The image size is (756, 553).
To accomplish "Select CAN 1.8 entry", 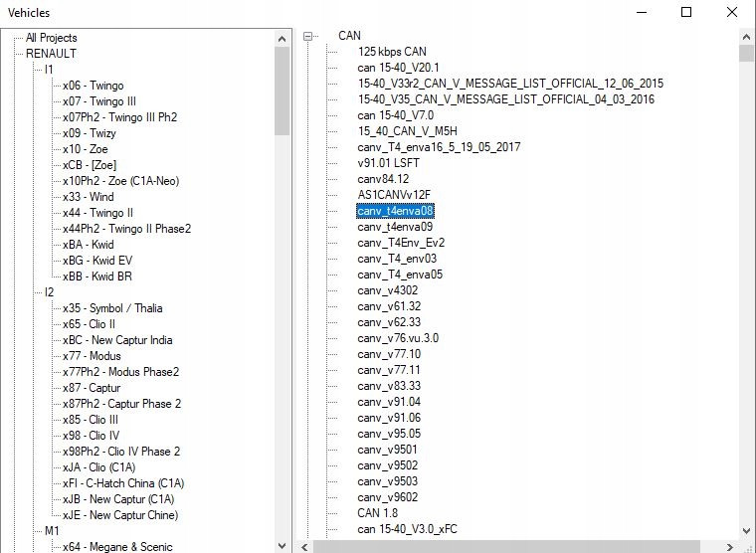I will (378, 513).
